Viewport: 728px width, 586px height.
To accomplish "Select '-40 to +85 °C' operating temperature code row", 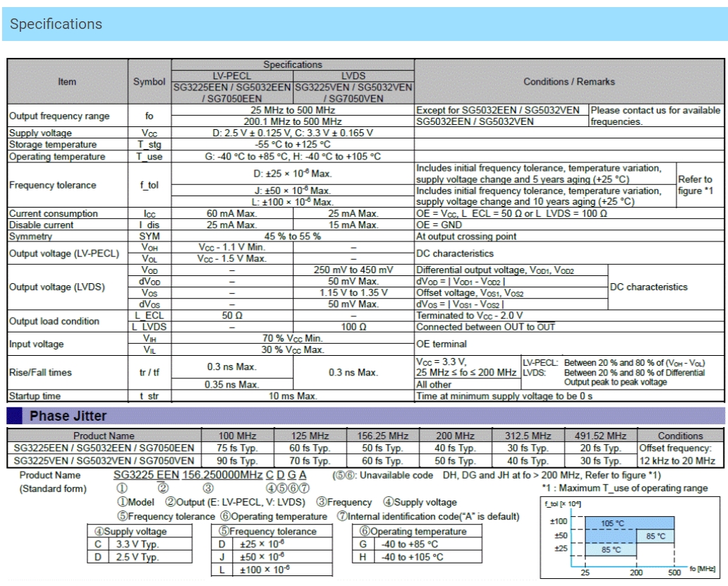I will tap(418, 544).
